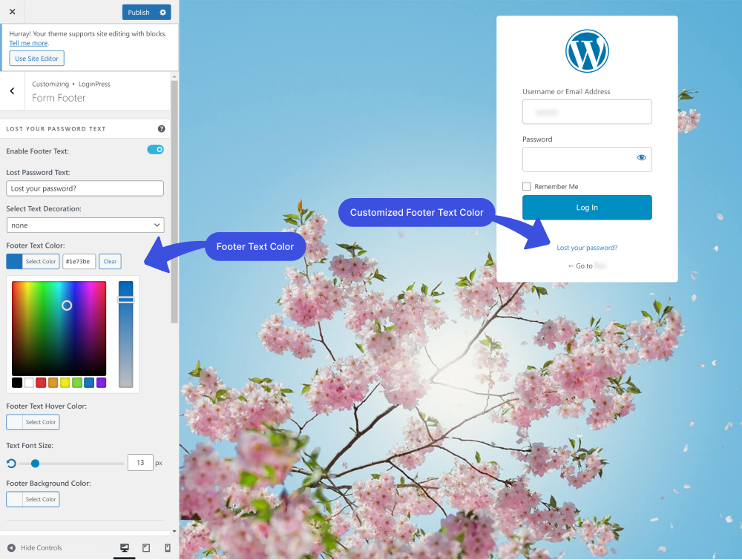
Task: Click the 'Form Footer' section title
Action: coord(59,98)
